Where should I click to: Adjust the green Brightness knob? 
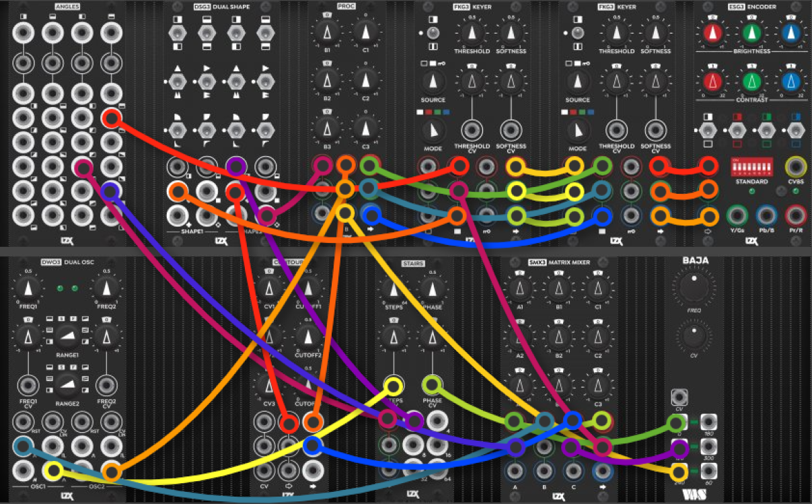pyautogui.click(x=752, y=32)
